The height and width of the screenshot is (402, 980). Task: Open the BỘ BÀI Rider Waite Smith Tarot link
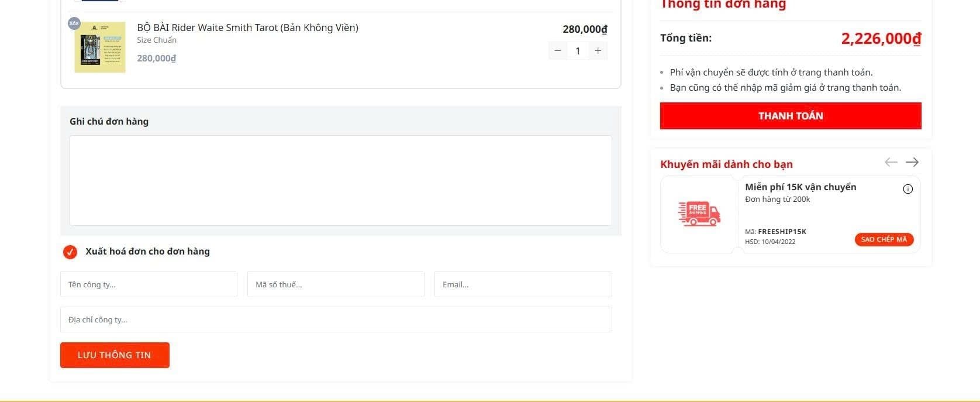[247, 28]
